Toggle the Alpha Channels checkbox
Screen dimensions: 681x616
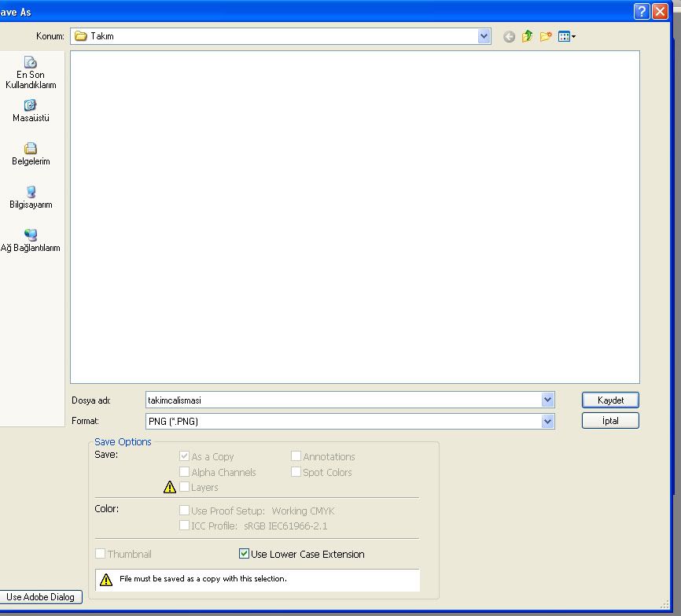click(184, 472)
